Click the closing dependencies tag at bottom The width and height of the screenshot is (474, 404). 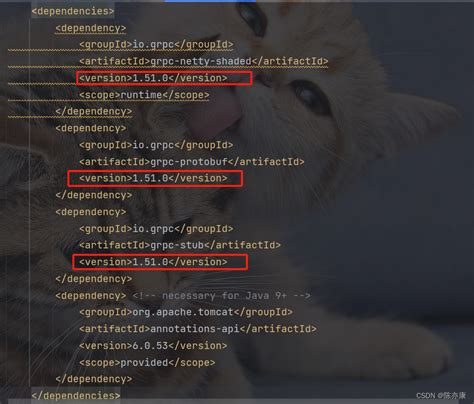[x=76, y=396]
